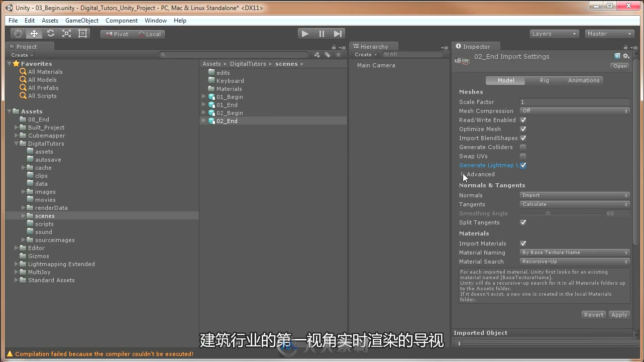Toggle Optimize Mesh checkbox
This screenshot has height=362, width=644.
pyautogui.click(x=523, y=129)
